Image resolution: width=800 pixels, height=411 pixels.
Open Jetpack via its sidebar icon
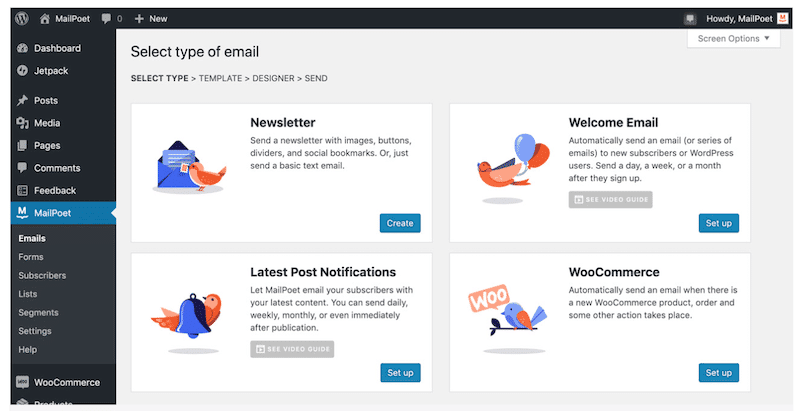22,70
